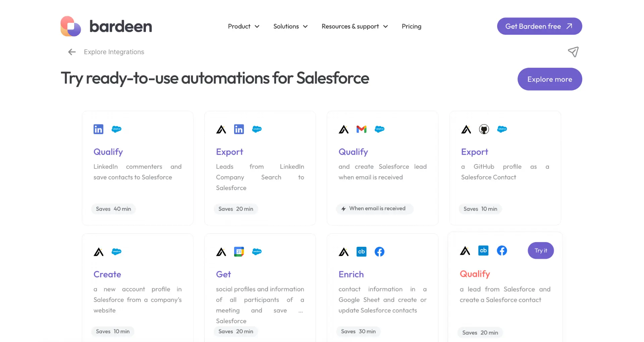Click Saves 10 min badge in GitHub card
Image resolution: width=644 pixels, height=342 pixels.
pos(480,209)
